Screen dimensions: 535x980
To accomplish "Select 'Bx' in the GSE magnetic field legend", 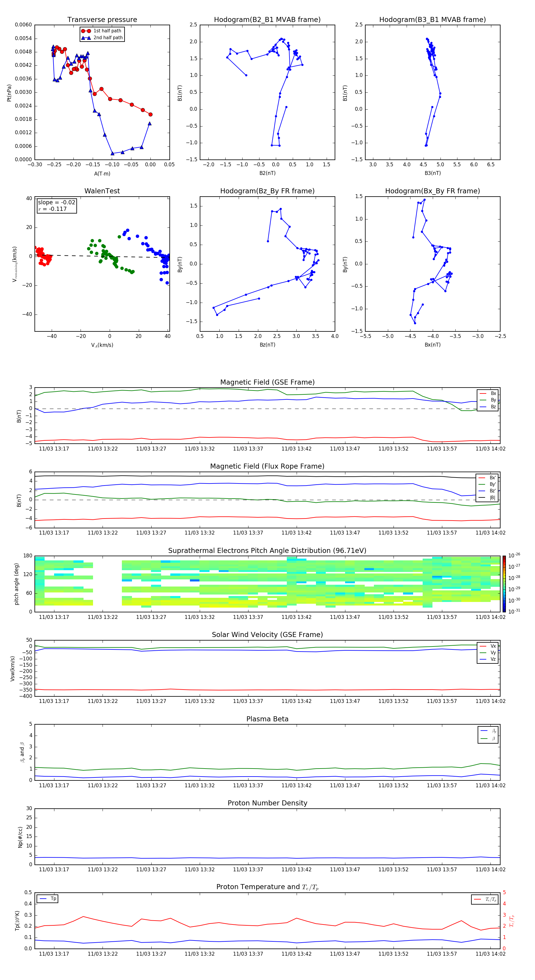I will [488, 393].
